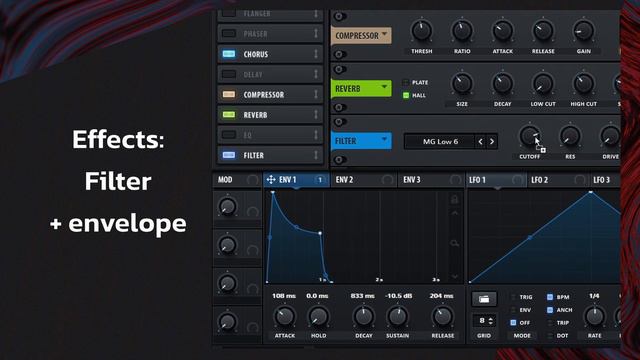Viewport: 640px width, 360px height.
Task: Click the ENV 1 modulation drag icon
Action: pyautogui.click(x=271, y=179)
